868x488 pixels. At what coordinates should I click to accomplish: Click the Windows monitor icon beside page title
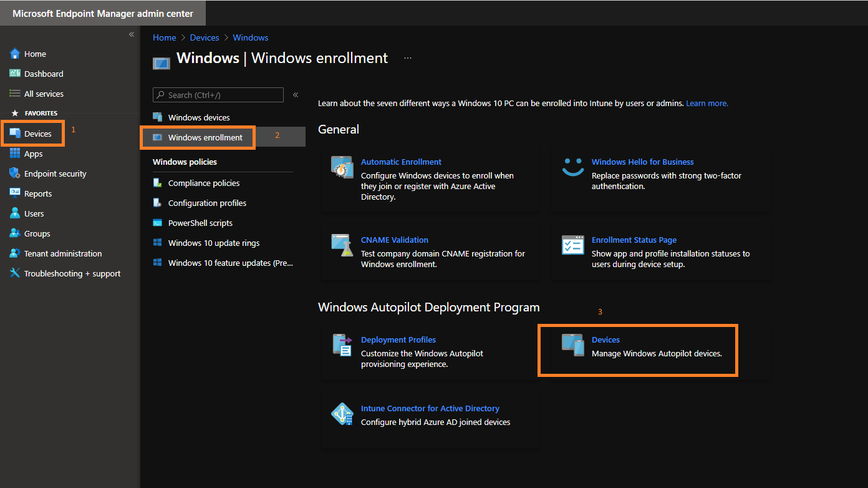tap(161, 63)
